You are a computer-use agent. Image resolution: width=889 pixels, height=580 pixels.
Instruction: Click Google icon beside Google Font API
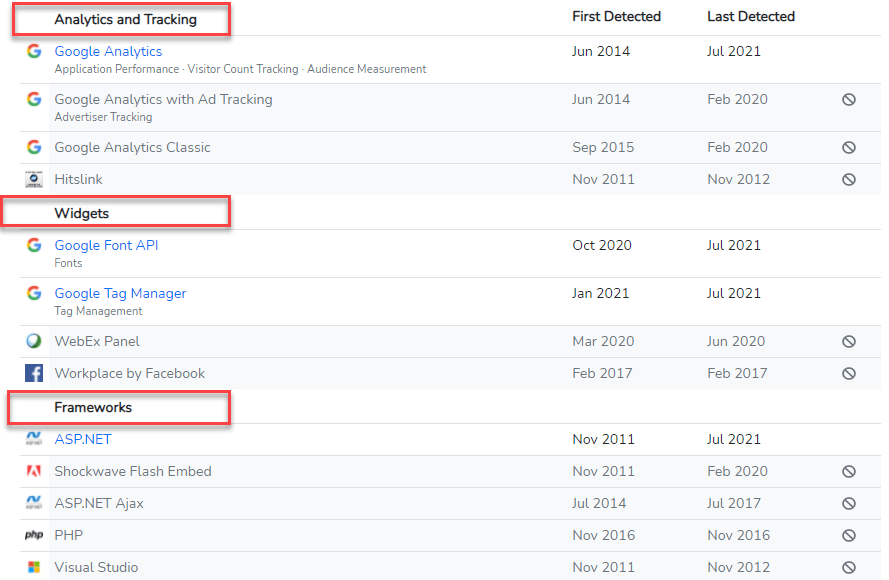[34, 245]
